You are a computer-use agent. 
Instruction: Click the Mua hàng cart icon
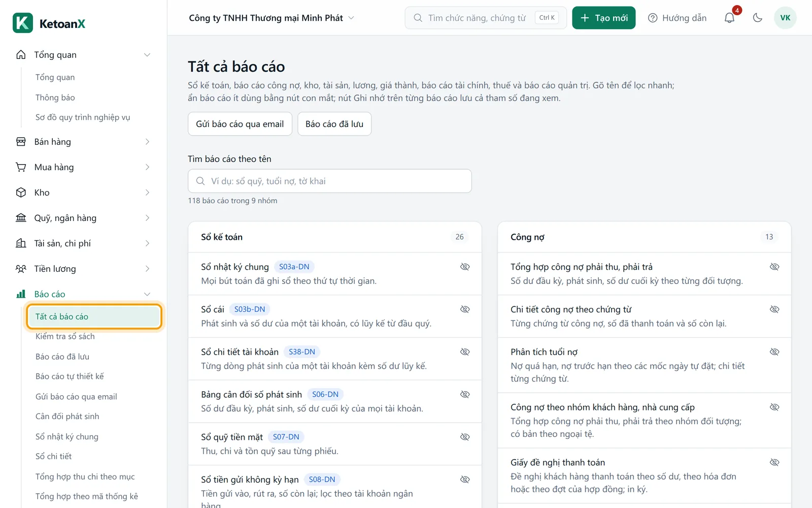pos(21,167)
